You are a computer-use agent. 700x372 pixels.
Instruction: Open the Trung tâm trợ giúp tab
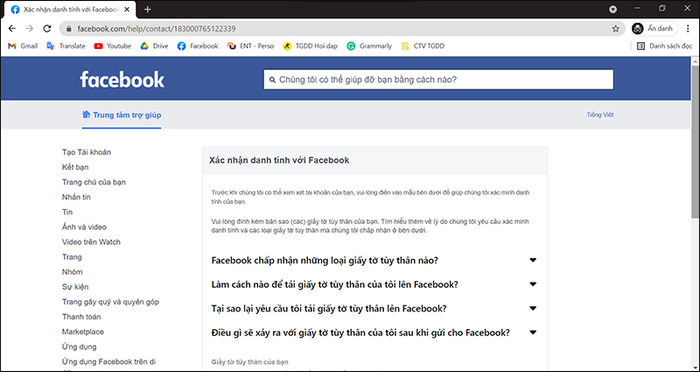pyautogui.click(x=121, y=115)
